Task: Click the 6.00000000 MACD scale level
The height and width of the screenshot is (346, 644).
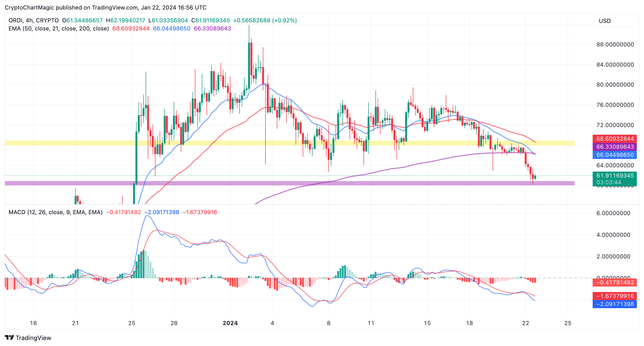Action: [613, 213]
